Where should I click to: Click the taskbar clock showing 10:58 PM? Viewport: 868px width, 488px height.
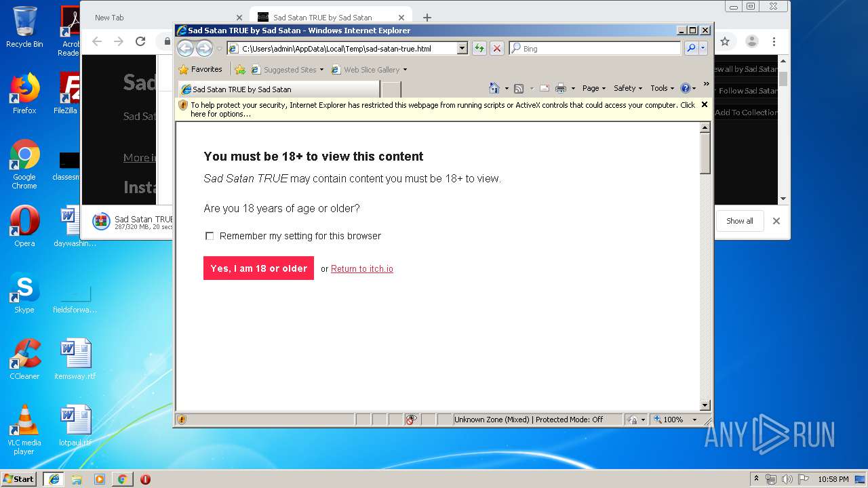point(833,479)
